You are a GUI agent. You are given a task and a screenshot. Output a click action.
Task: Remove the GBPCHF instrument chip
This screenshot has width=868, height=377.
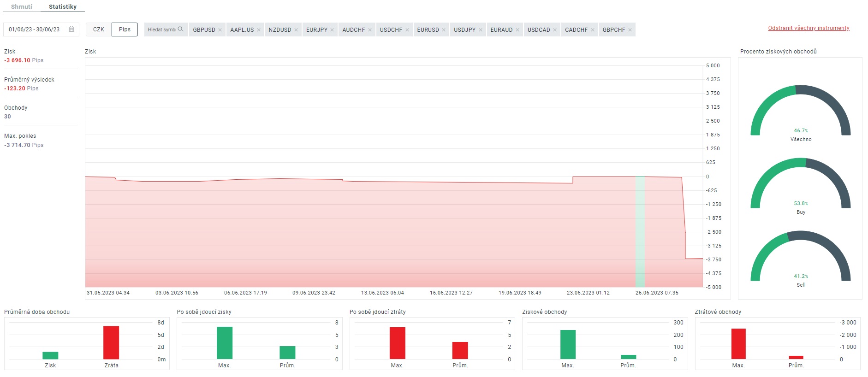point(630,30)
